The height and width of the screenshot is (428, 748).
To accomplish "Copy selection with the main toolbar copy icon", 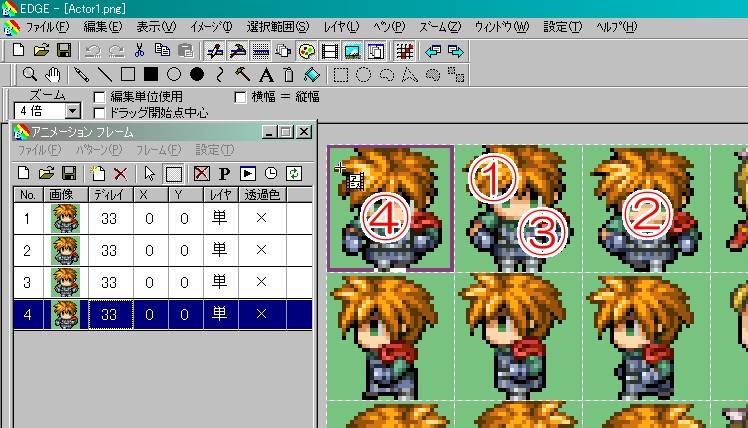I will [x=162, y=51].
